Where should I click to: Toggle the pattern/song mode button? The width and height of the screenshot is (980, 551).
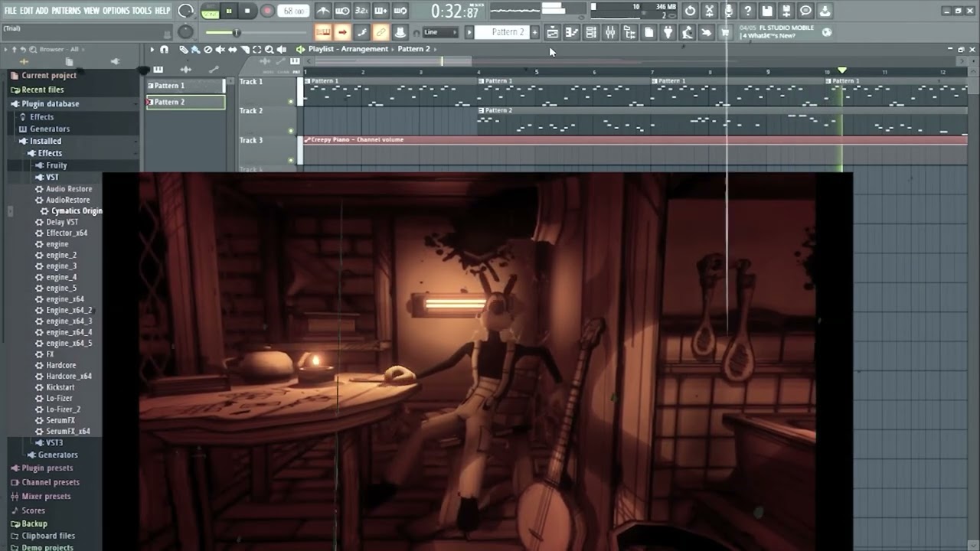[210, 11]
